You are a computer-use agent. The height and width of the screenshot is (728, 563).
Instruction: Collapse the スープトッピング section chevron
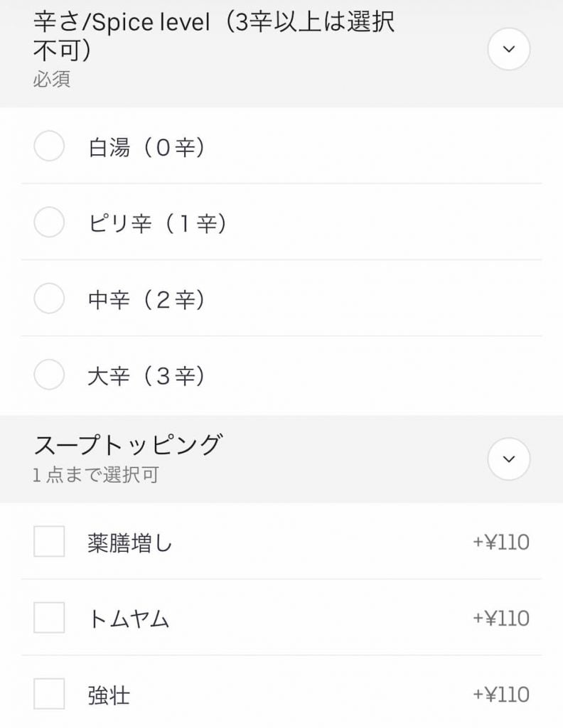(509, 459)
